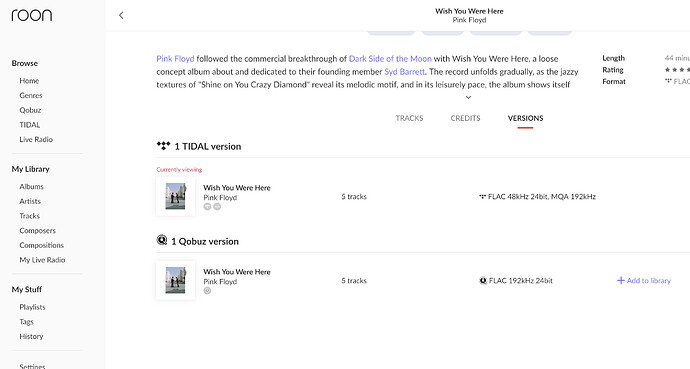Click Pink Floyd artist in Qobuz row

click(x=220, y=281)
